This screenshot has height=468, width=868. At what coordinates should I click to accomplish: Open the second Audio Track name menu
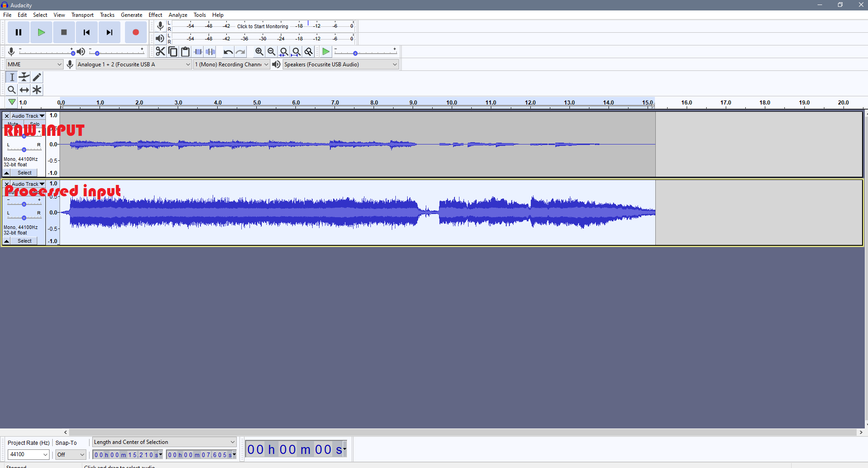28,184
